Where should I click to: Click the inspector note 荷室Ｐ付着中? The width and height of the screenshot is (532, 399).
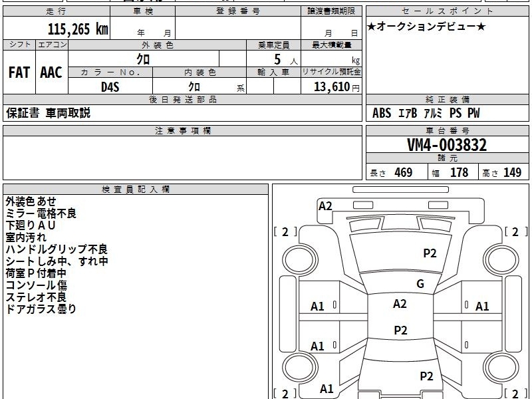point(36,273)
